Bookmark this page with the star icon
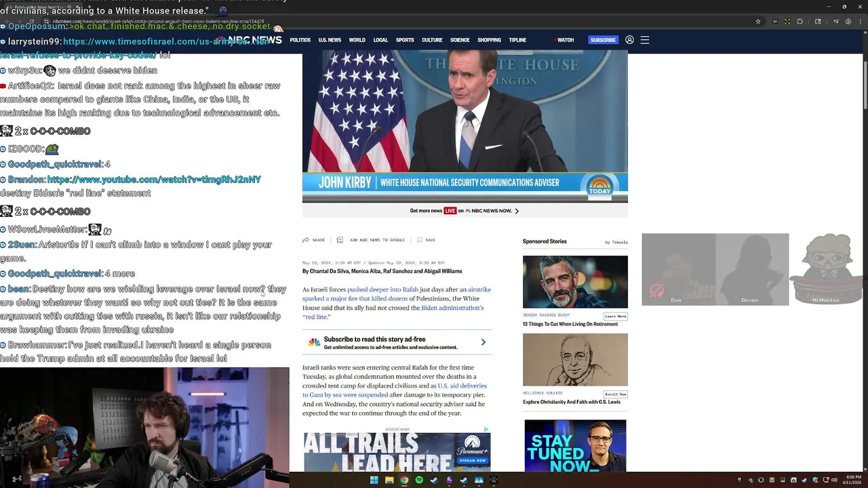Viewport: 868px width, 488px height. click(757, 22)
